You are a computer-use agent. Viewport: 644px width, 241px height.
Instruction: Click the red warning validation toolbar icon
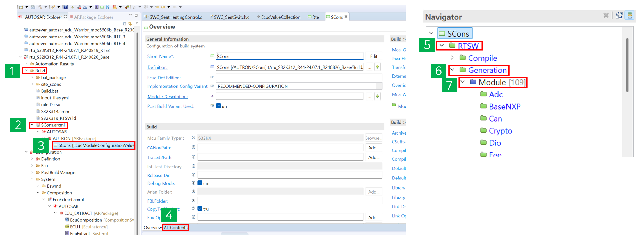click(115, 7)
